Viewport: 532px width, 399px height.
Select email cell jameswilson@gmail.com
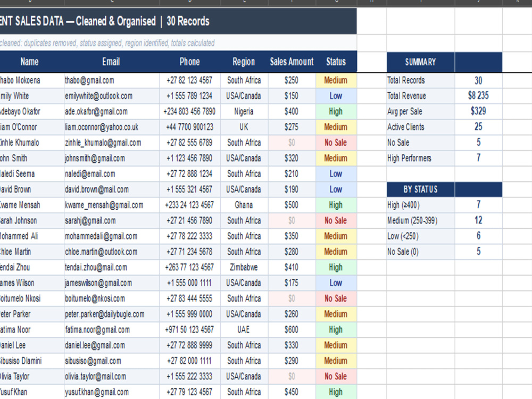point(112,284)
